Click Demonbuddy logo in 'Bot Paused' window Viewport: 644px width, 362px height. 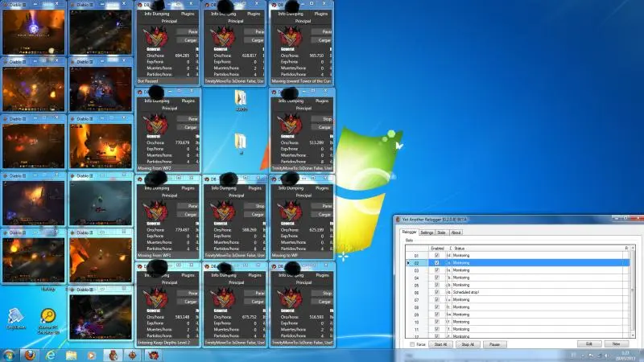click(156, 38)
